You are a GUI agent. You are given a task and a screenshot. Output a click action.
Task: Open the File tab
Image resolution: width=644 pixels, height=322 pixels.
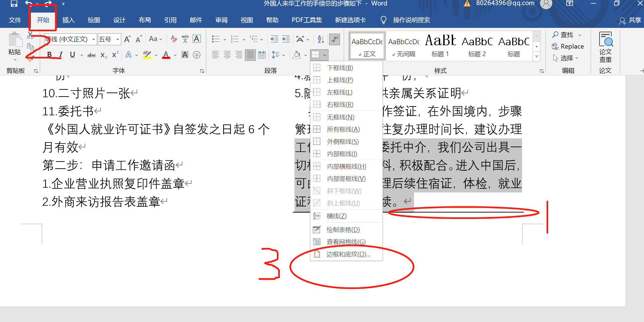point(15,20)
